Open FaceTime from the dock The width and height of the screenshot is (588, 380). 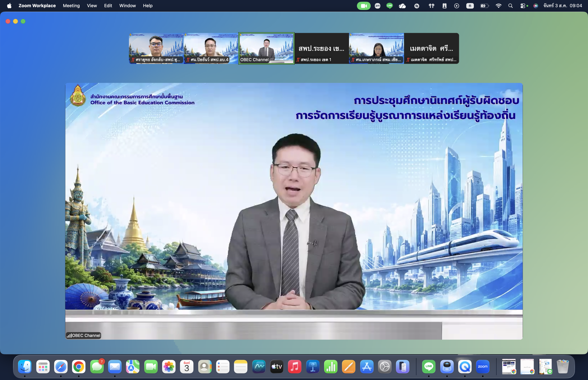coord(151,366)
